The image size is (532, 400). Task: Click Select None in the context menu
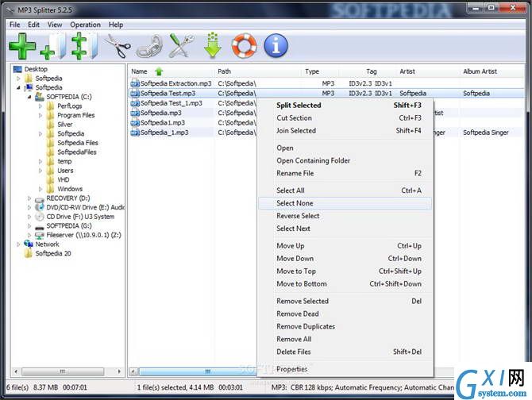coord(345,203)
